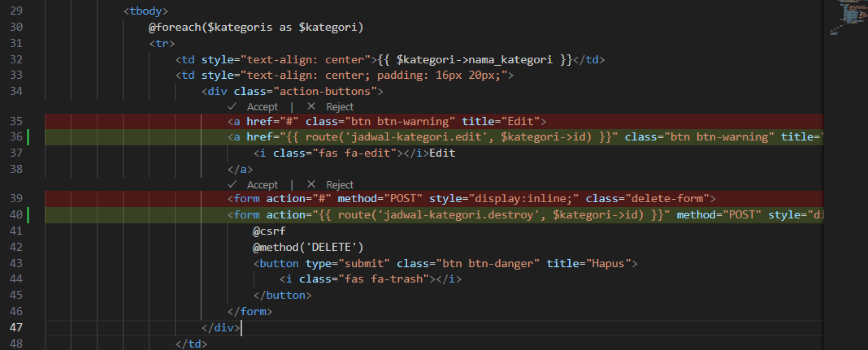Viewport: 868px width, 350px height.
Task: Accept the jadwal-kategori.edit href change
Action: click(x=262, y=107)
